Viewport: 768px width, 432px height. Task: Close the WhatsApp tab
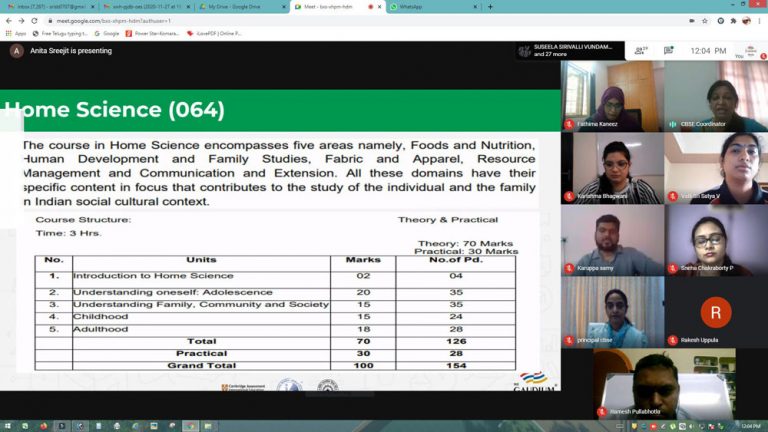[475, 7]
